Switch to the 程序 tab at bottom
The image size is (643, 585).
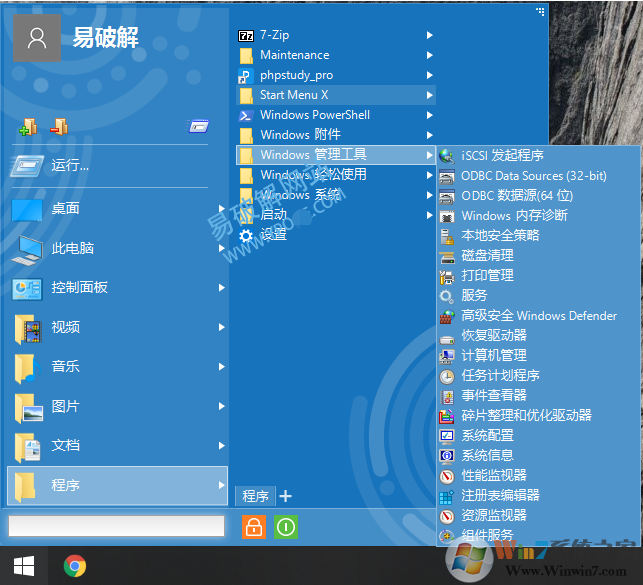[x=255, y=496]
